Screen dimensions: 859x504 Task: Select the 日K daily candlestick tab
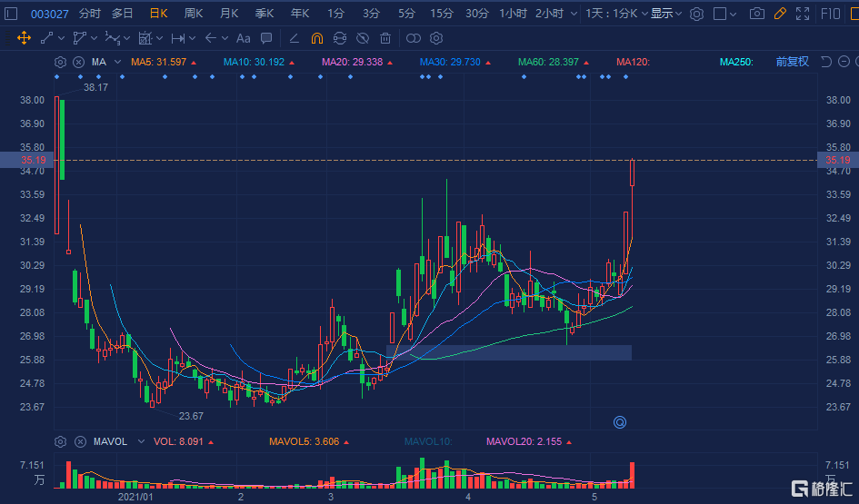click(x=158, y=14)
